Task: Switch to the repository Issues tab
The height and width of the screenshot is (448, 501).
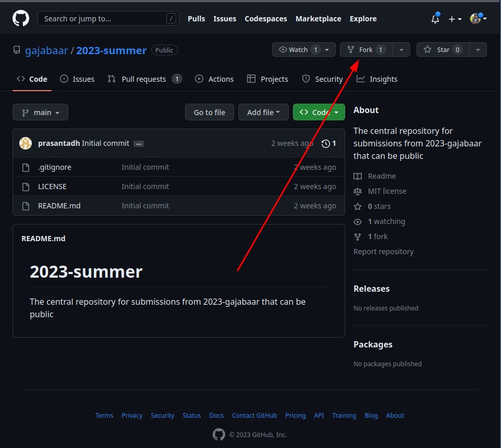Action: (x=77, y=79)
